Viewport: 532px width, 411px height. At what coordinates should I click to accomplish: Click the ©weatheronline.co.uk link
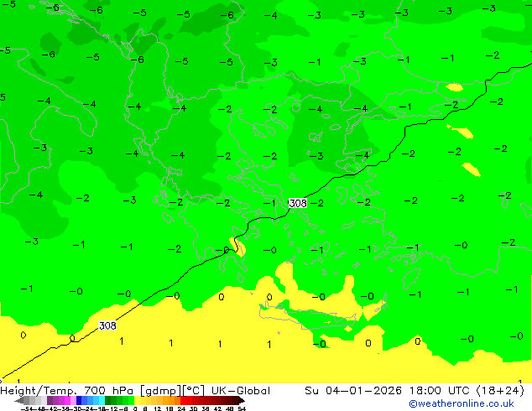[462, 403]
